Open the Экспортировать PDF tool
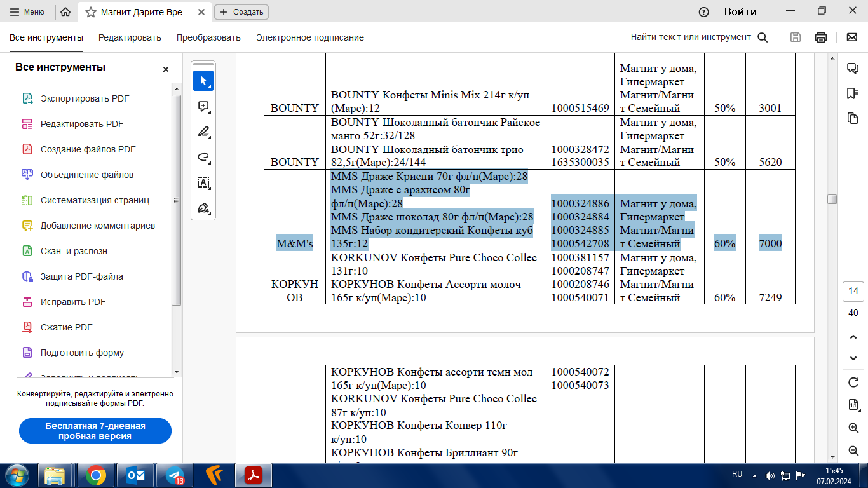Screen dimensions: 868x488 85,98
